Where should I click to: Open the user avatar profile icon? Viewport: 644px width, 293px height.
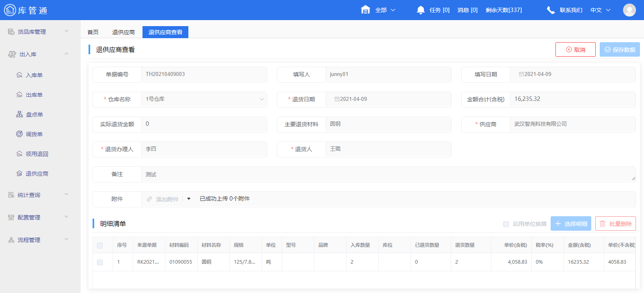pyautogui.click(x=629, y=10)
